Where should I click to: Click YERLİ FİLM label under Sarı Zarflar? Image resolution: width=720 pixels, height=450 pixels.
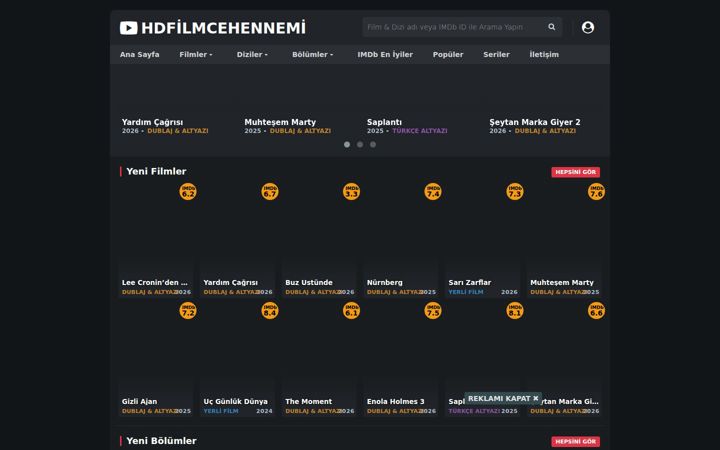[x=466, y=292]
